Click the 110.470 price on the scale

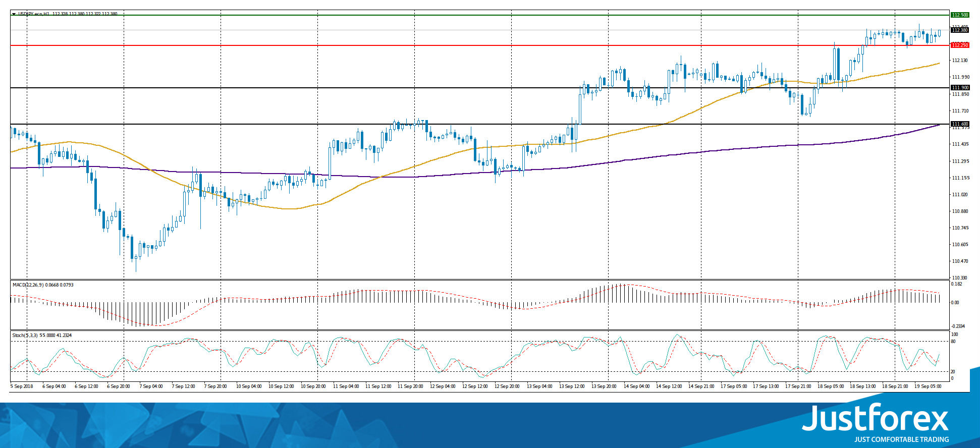coord(960,261)
